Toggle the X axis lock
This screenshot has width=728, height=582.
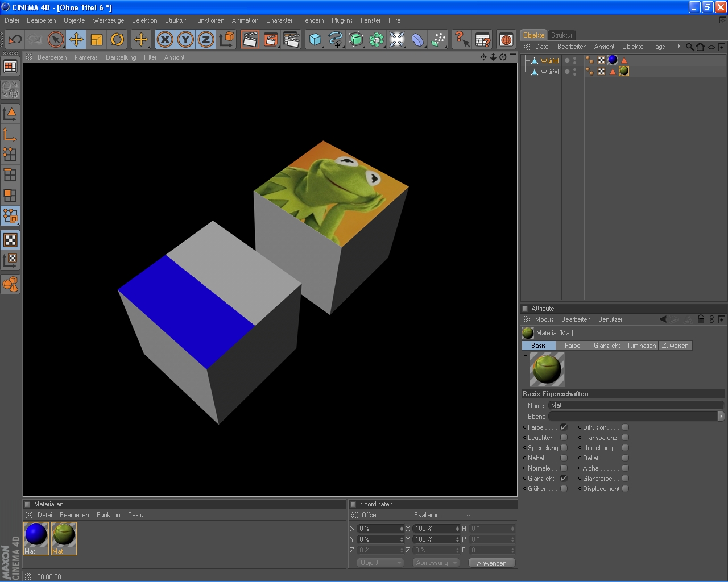tap(165, 39)
